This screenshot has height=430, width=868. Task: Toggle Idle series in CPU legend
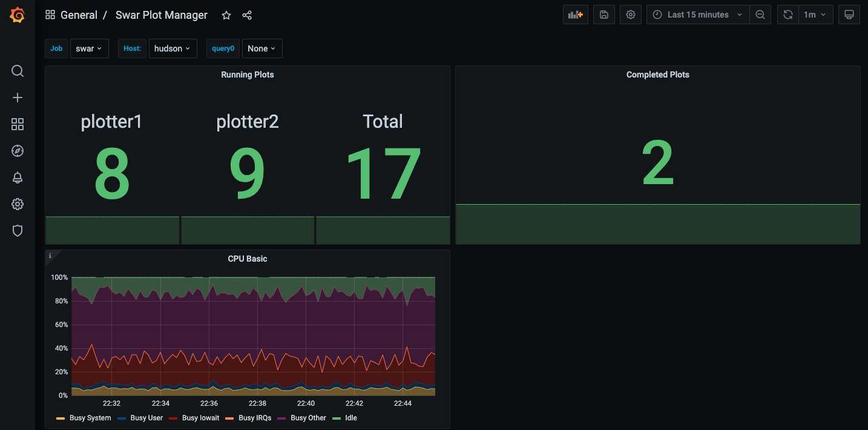350,418
